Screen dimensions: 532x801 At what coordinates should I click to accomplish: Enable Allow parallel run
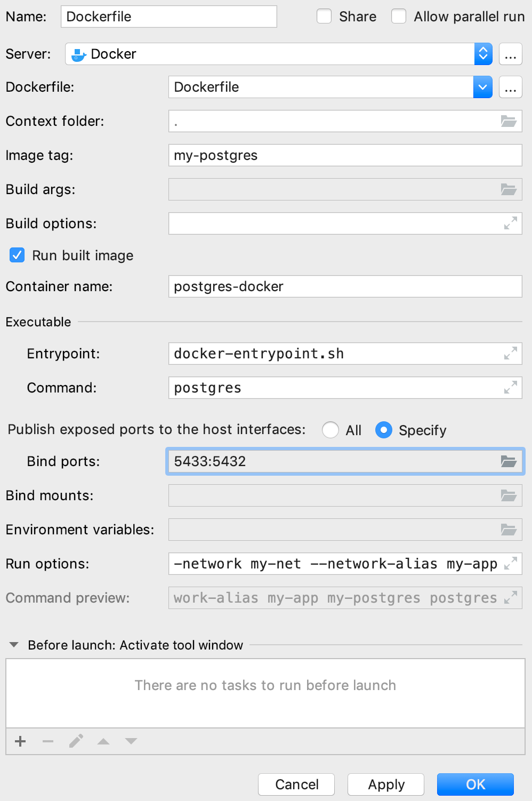coord(399,17)
